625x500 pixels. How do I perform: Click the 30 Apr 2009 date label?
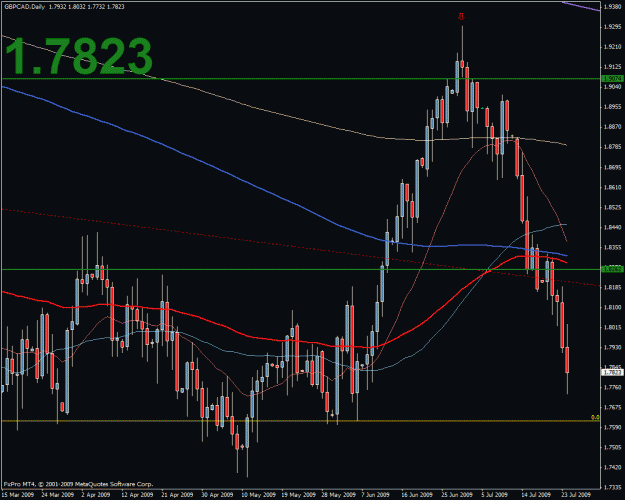pos(216,495)
